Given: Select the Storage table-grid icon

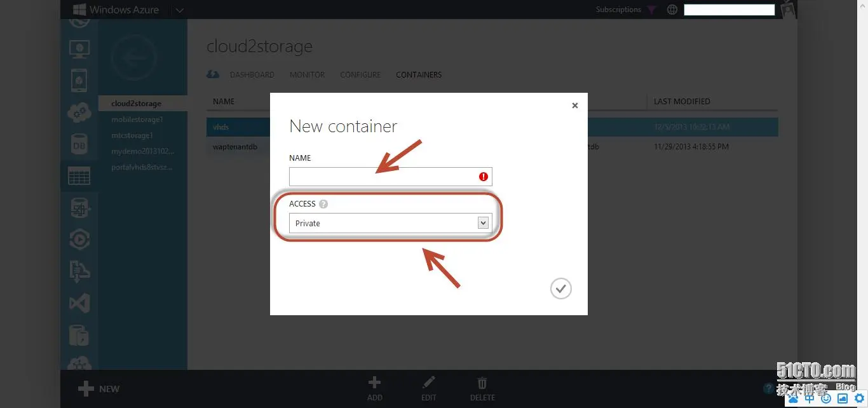Looking at the screenshot, I should coord(79,176).
